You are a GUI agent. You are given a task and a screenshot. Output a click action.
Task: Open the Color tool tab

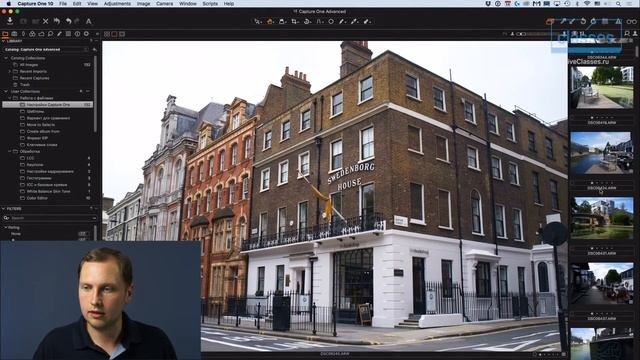tap(32, 34)
